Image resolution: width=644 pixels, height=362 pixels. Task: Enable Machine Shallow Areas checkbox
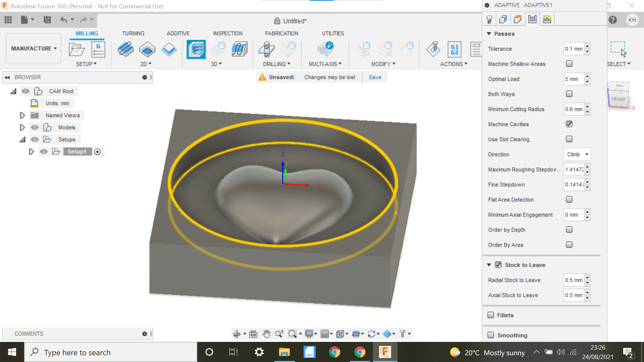coord(569,64)
